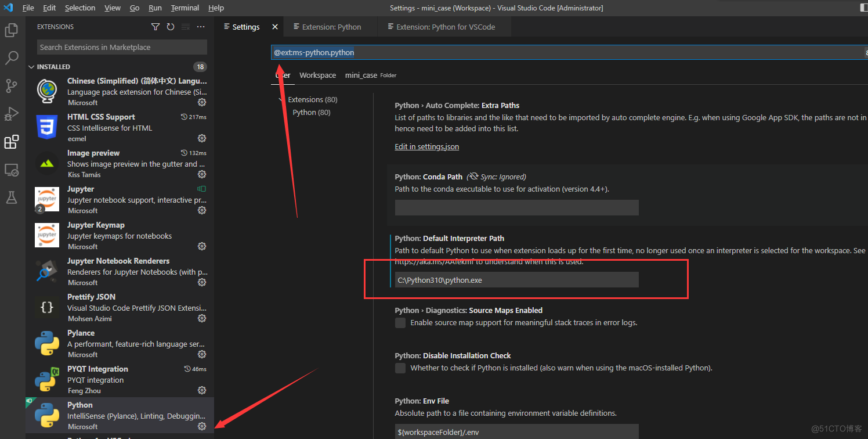
Task: Select the Pylance extension icon
Action: tap(47, 343)
